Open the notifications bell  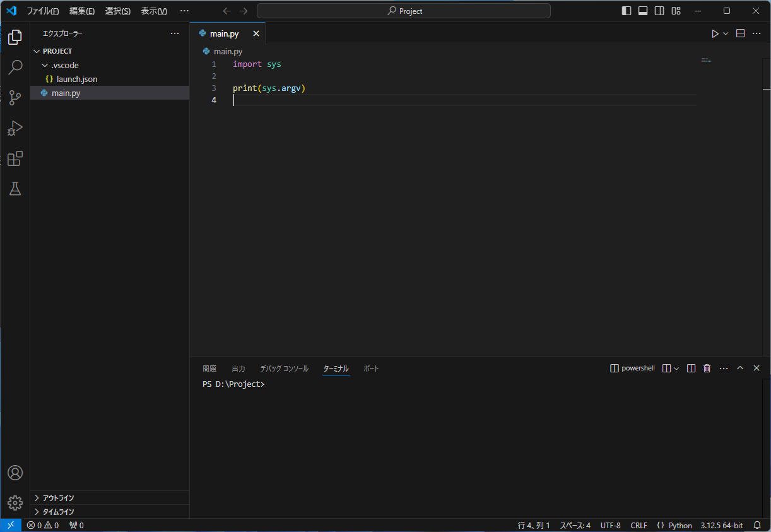[756, 524]
